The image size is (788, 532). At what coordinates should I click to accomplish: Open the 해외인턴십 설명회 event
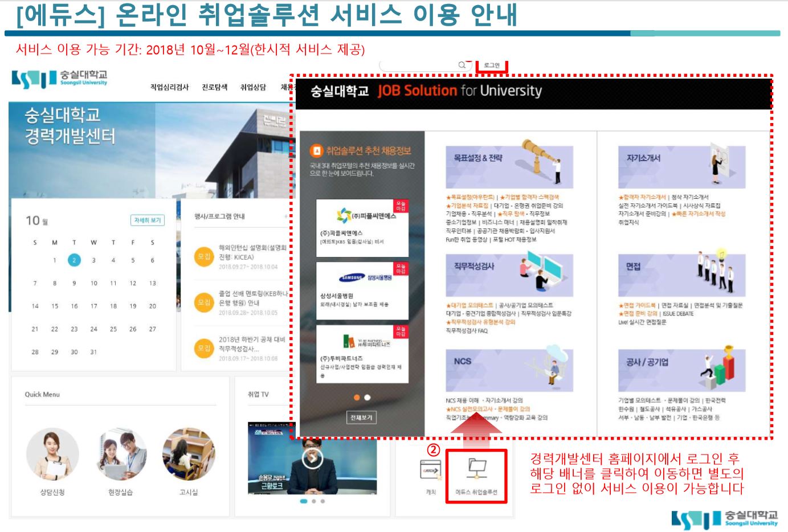(253, 252)
